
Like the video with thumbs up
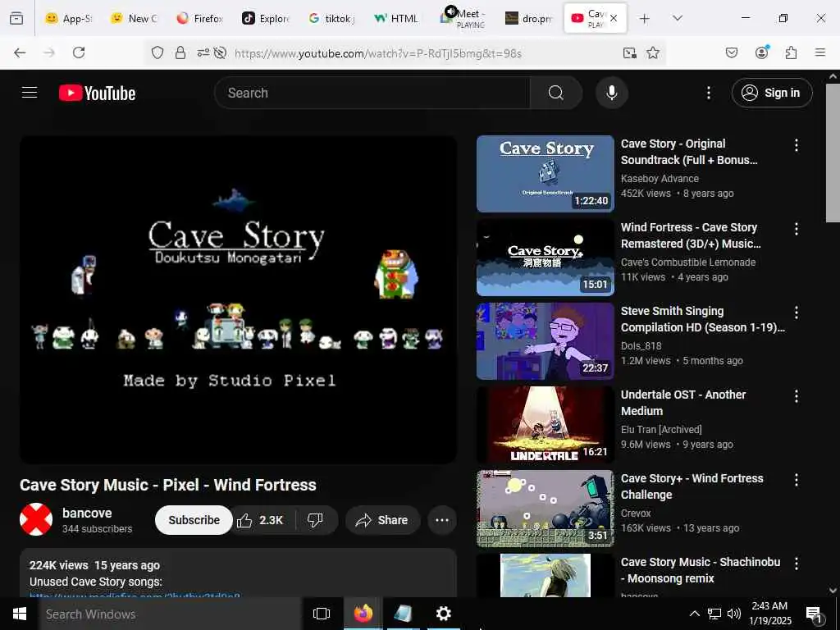(x=261, y=520)
